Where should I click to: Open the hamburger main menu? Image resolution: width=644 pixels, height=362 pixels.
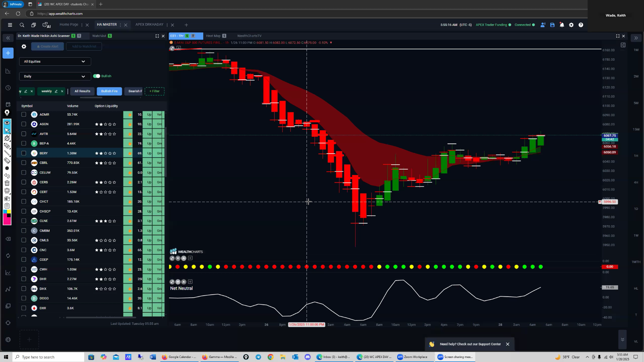pos(10,25)
